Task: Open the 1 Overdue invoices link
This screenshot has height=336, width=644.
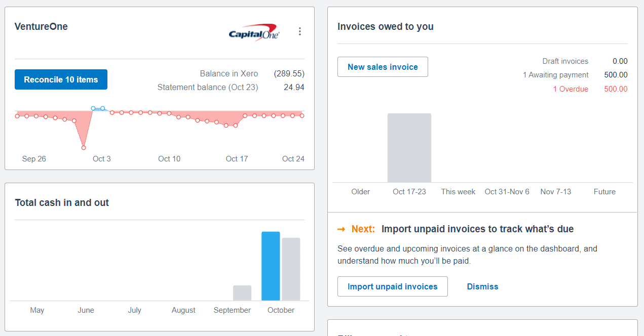Action: coord(571,89)
